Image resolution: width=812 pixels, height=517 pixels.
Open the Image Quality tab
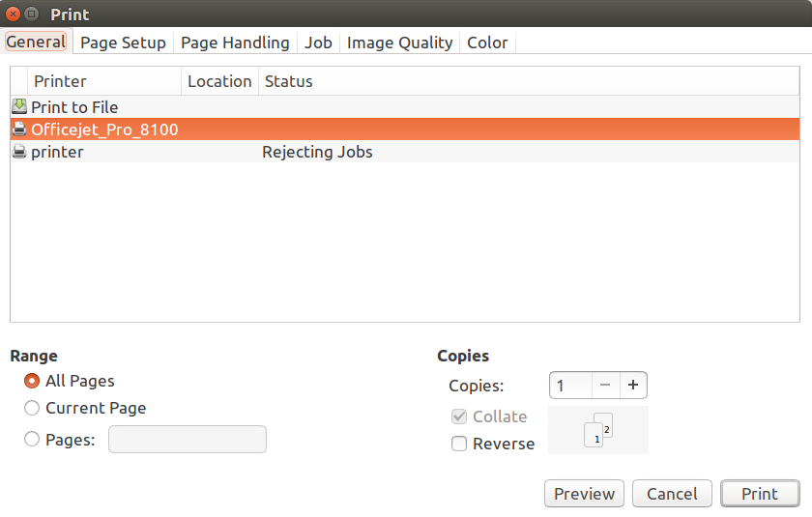pos(399,43)
